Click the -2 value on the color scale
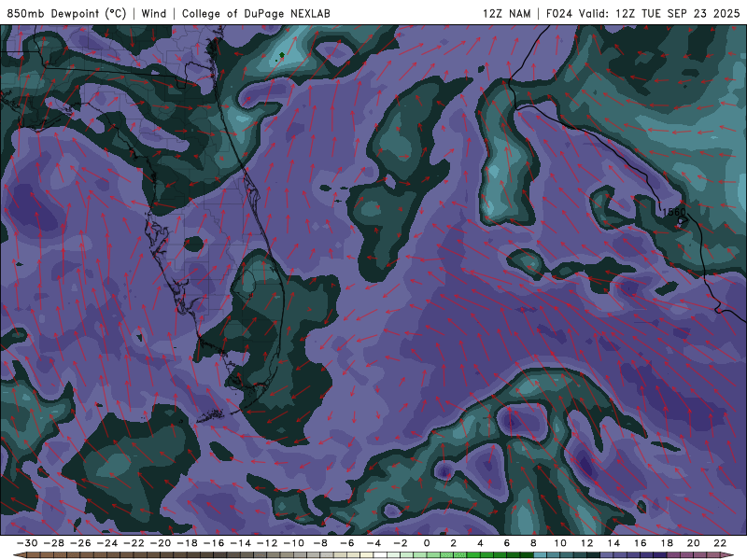 [401, 543]
